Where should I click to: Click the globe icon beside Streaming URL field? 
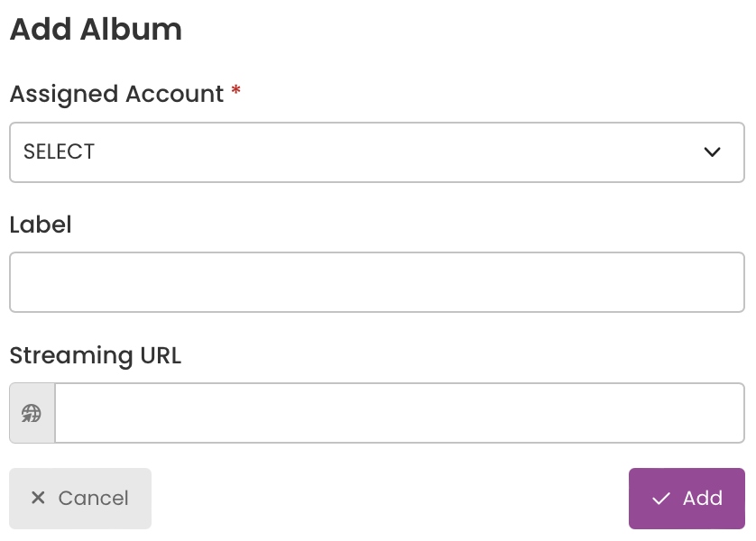coord(32,413)
